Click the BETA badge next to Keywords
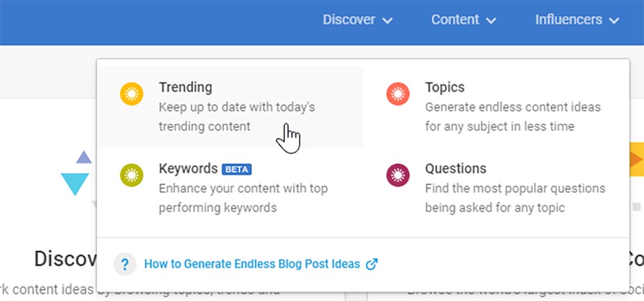Screen dimensions: 644x301 [x=236, y=169]
